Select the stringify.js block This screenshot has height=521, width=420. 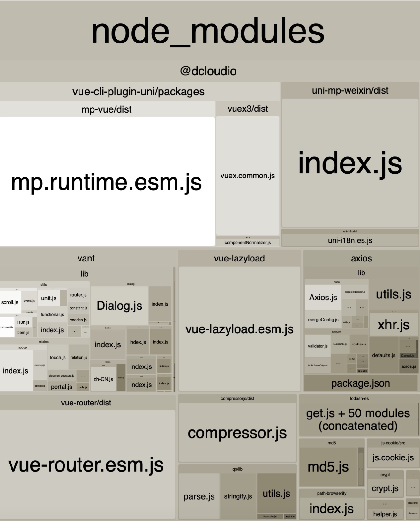click(238, 496)
